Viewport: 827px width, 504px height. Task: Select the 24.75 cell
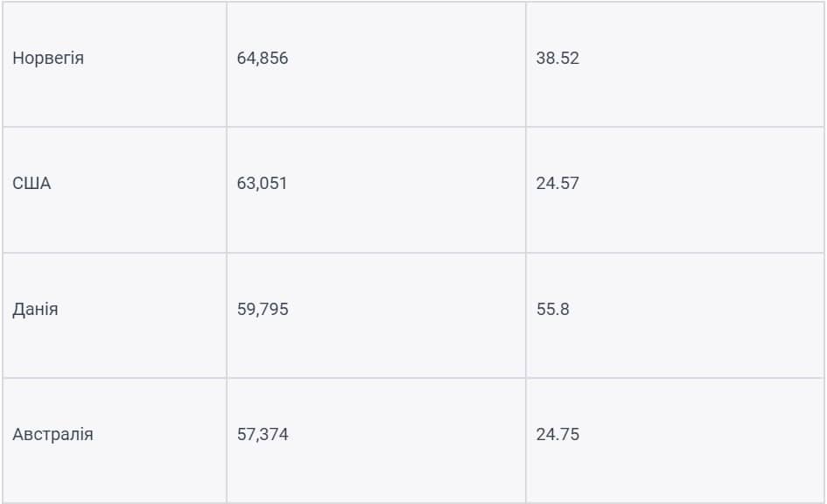point(675,440)
